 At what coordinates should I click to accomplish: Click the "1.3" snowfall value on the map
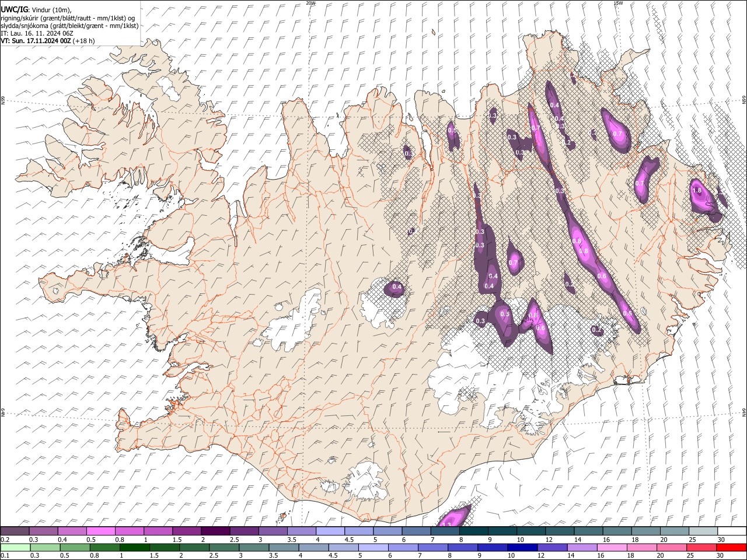(447, 525)
